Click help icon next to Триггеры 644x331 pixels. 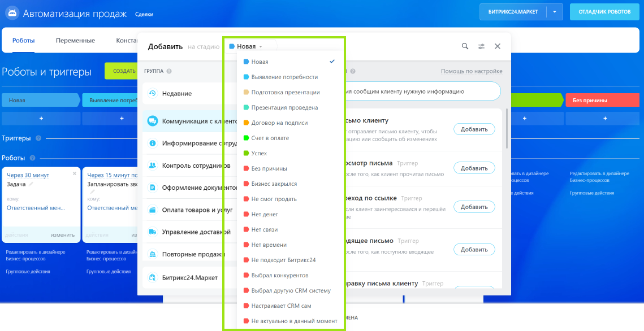tap(38, 138)
